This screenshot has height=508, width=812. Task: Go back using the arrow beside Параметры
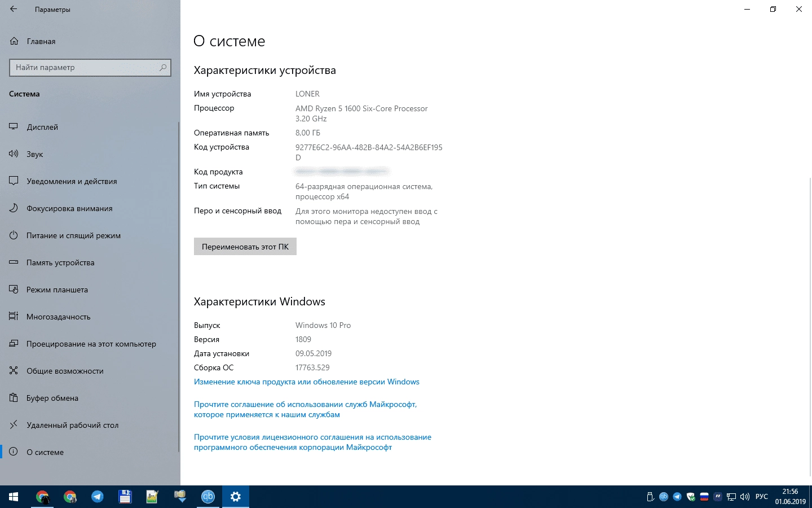pyautogui.click(x=14, y=9)
